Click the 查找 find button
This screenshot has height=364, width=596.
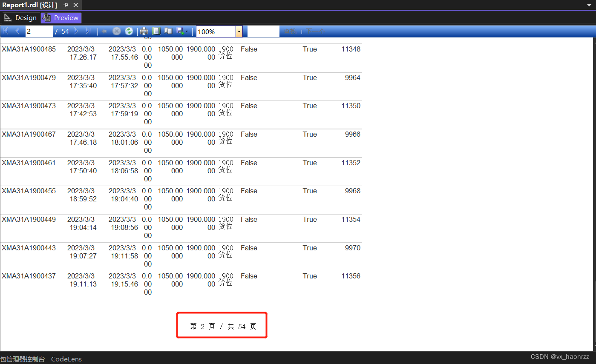tap(290, 31)
